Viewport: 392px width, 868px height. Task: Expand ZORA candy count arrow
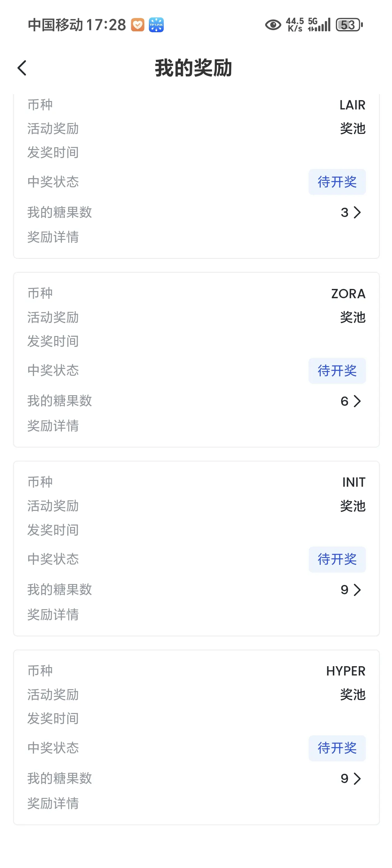(x=357, y=401)
